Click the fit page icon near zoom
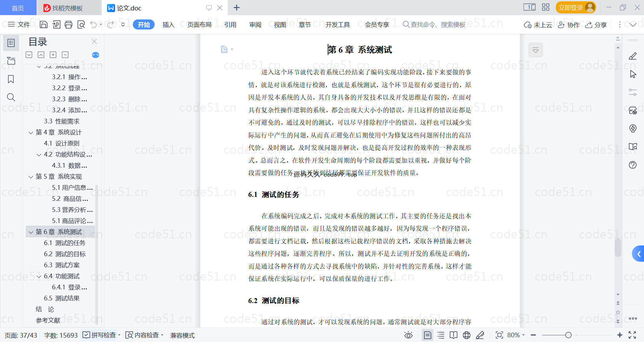 point(499,335)
